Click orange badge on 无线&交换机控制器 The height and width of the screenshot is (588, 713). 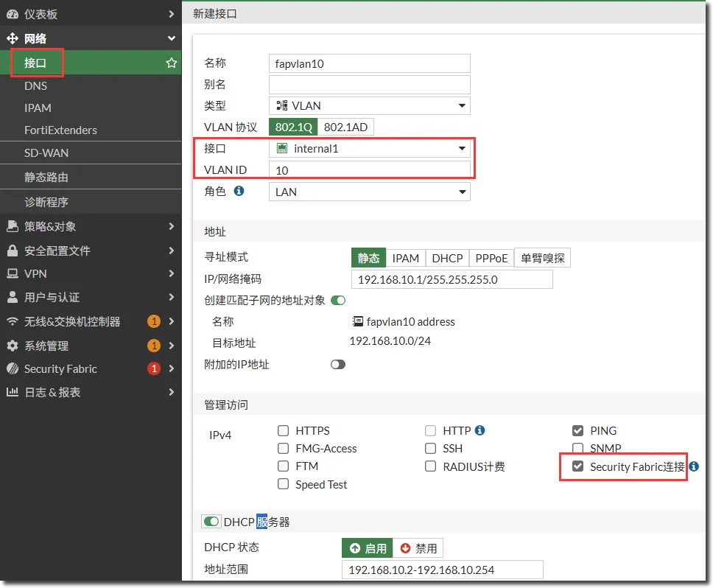tap(154, 321)
